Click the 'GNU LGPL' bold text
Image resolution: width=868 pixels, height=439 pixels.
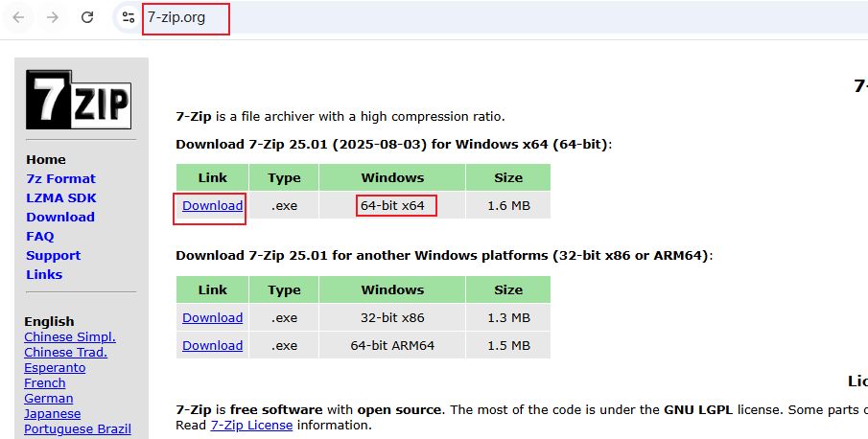tap(698, 410)
